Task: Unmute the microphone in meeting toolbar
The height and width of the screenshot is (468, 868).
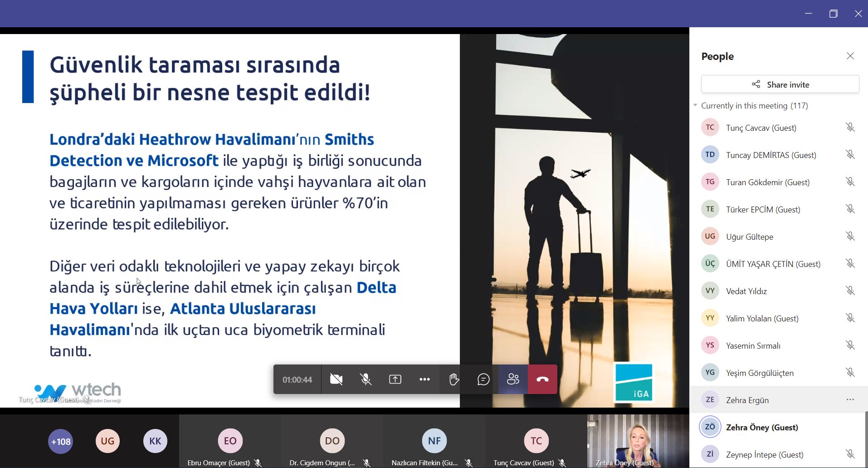Action: (x=366, y=379)
